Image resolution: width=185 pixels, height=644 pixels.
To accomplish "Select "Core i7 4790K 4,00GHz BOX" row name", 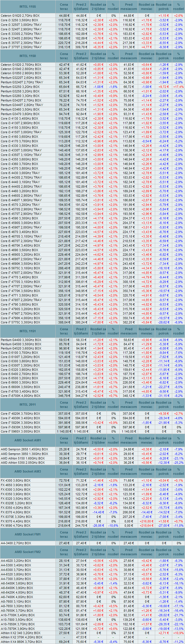I will click(x=20, y=318).
